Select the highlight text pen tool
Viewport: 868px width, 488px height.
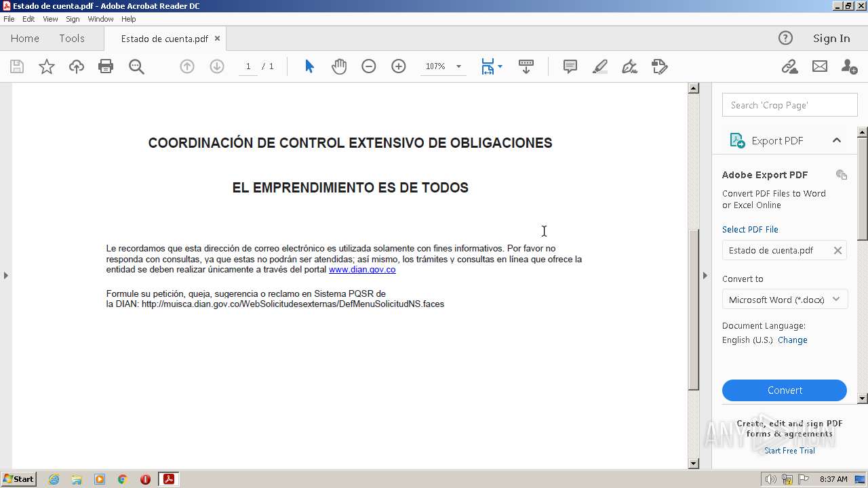point(599,66)
